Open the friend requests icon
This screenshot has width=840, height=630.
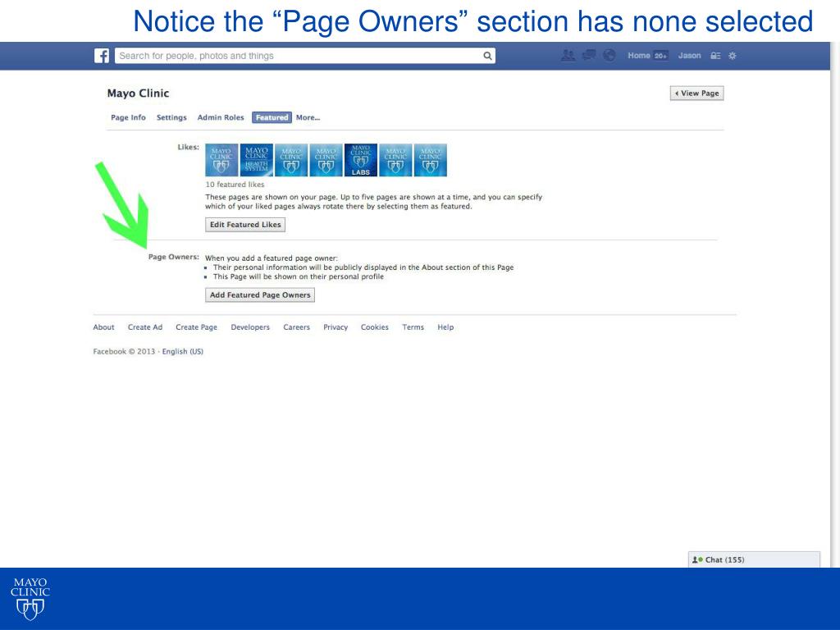coord(568,55)
